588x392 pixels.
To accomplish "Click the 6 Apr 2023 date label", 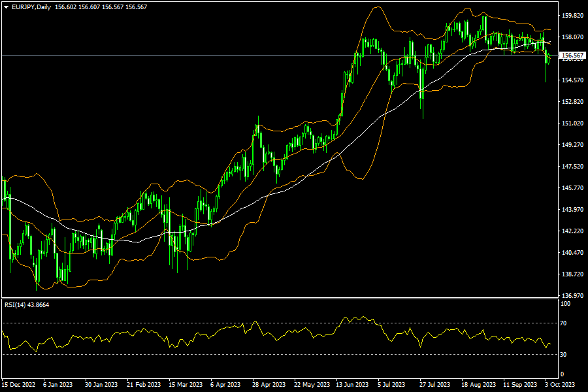I will tap(225, 385).
